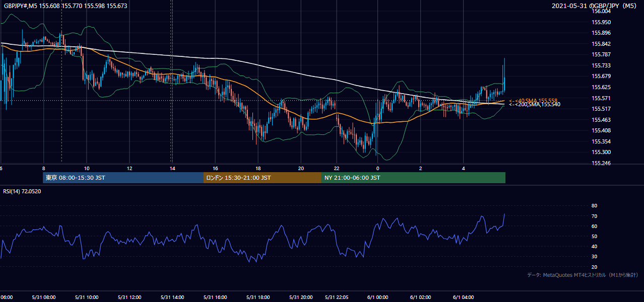Viewport: 644px width, 302px height.
Task: Click the 5/31 18:00 date label
Action: click(259, 297)
